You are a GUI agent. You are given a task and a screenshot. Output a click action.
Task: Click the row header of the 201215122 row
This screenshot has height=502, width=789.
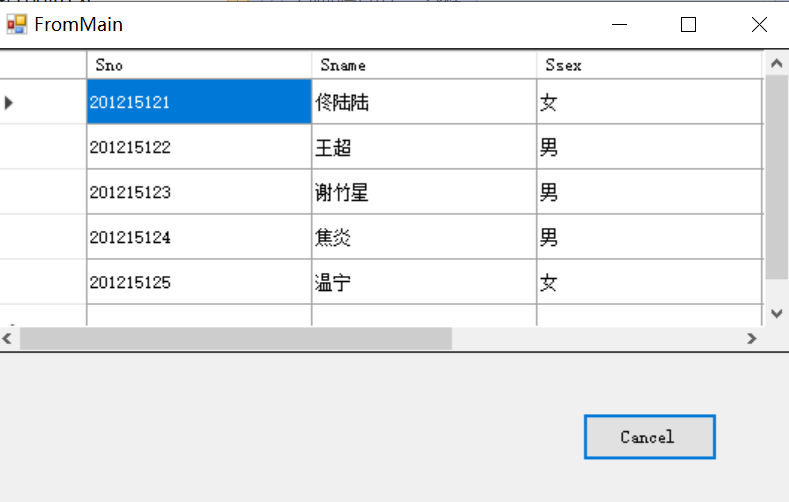click(x=43, y=147)
